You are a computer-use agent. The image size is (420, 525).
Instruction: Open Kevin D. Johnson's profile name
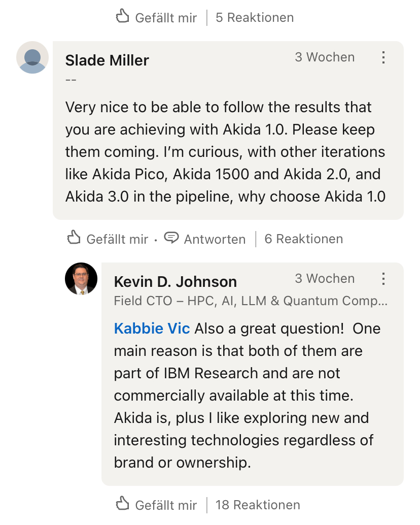175,282
